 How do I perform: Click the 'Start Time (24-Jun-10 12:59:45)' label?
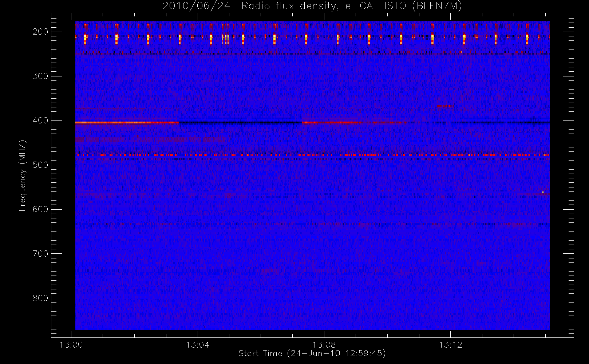(x=312, y=353)
